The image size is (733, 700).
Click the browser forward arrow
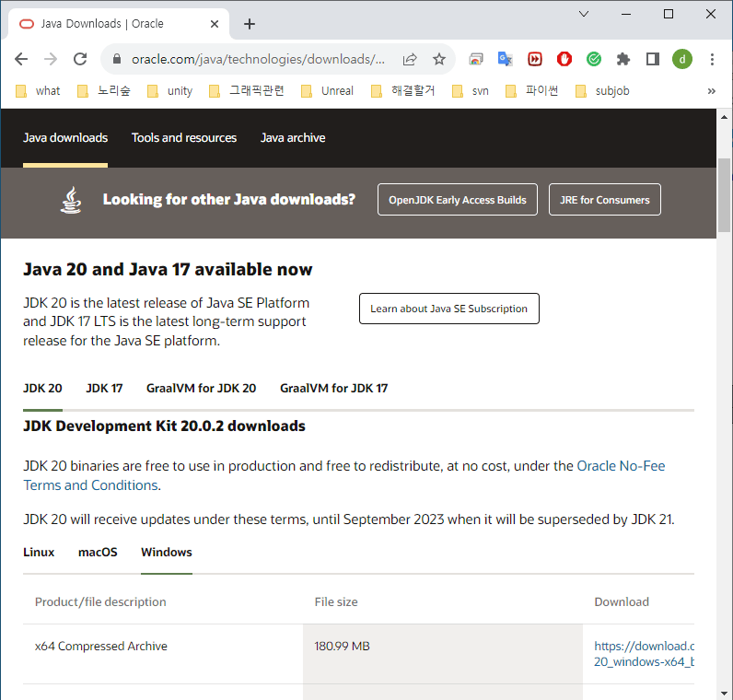pyautogui.click(x=51, y=59)
